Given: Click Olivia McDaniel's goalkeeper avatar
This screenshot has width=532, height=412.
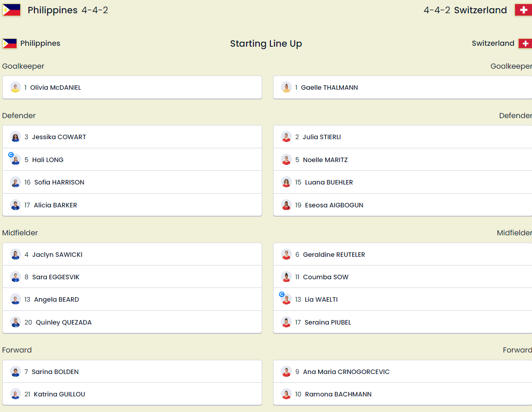Looking at the screenshot, I should (16, 87).
